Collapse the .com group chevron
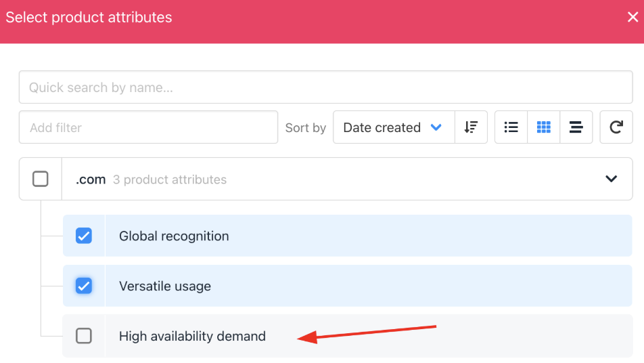Image resolution: width=644 pixels, height=363 pixels. pos(611,179)
